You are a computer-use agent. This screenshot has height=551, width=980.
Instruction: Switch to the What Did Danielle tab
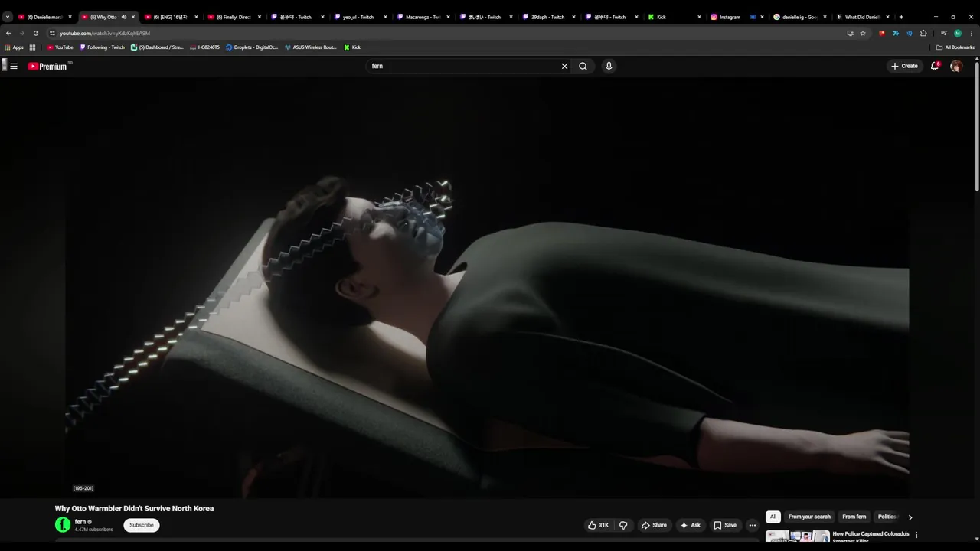862,17
